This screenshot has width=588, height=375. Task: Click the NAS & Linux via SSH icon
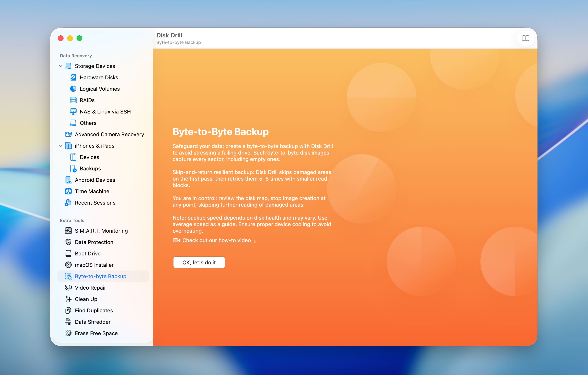pyautogui.click(x=73, y=112)
